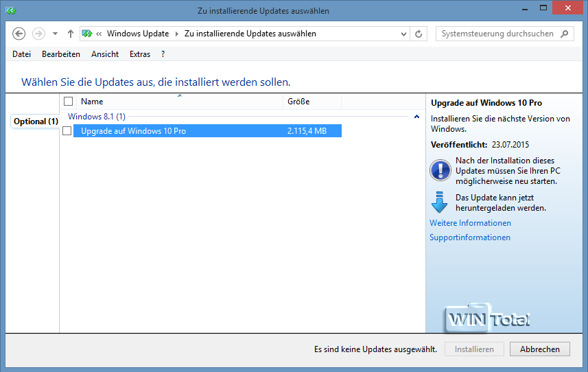This screenshot has width=588, height=372.
Task: Go up one level with the up arrow
Action: pyautogui.click(x=71, y=34)
